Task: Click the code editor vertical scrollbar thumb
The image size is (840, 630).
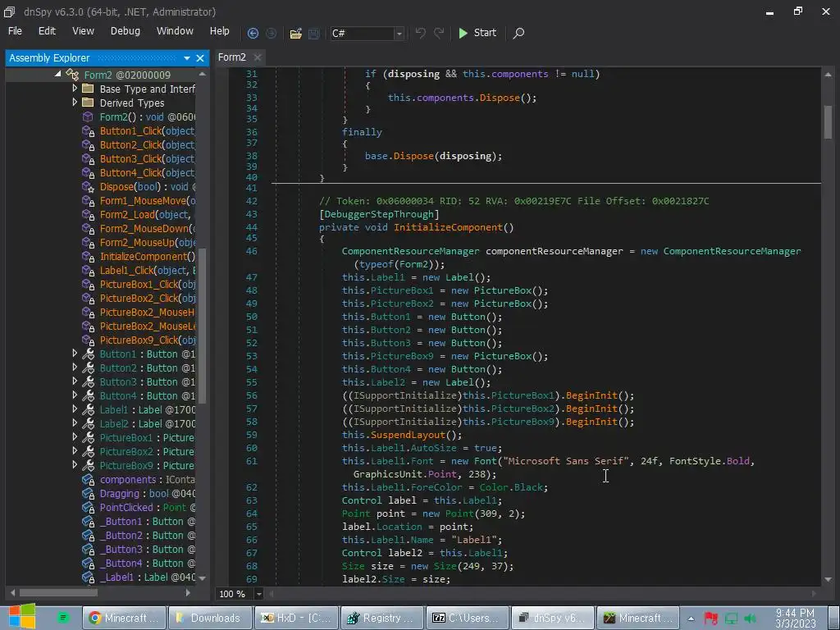Action: [x=828, y=121]
